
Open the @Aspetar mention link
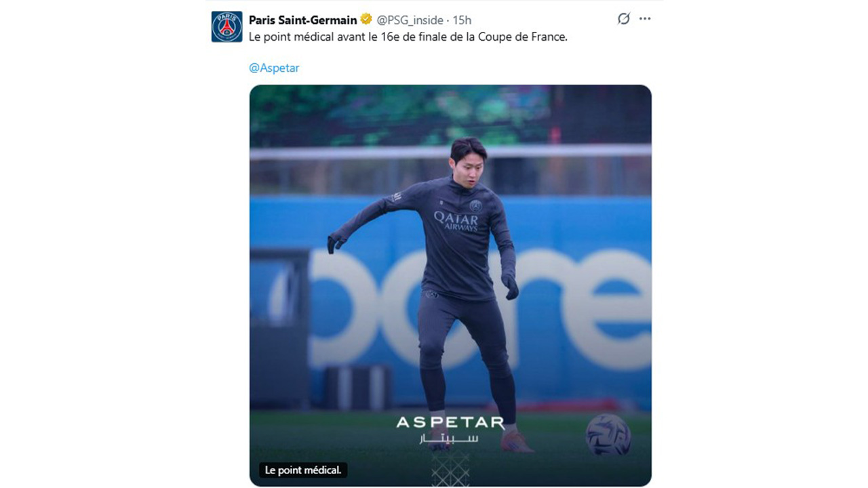(274, 68)
